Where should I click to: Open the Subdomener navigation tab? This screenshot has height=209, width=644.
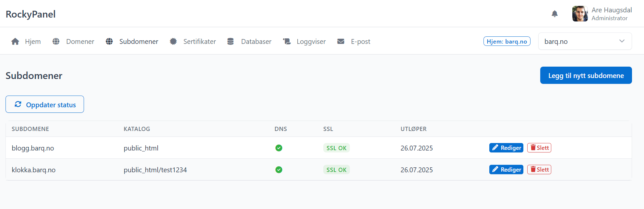click(x=138, y=42)
